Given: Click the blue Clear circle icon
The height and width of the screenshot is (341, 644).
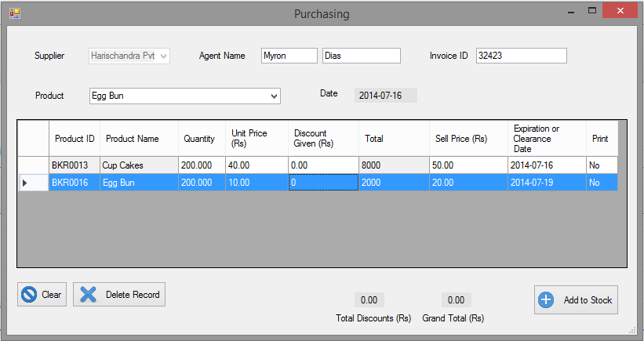Looking at the screenshot, I should (30, 295).
